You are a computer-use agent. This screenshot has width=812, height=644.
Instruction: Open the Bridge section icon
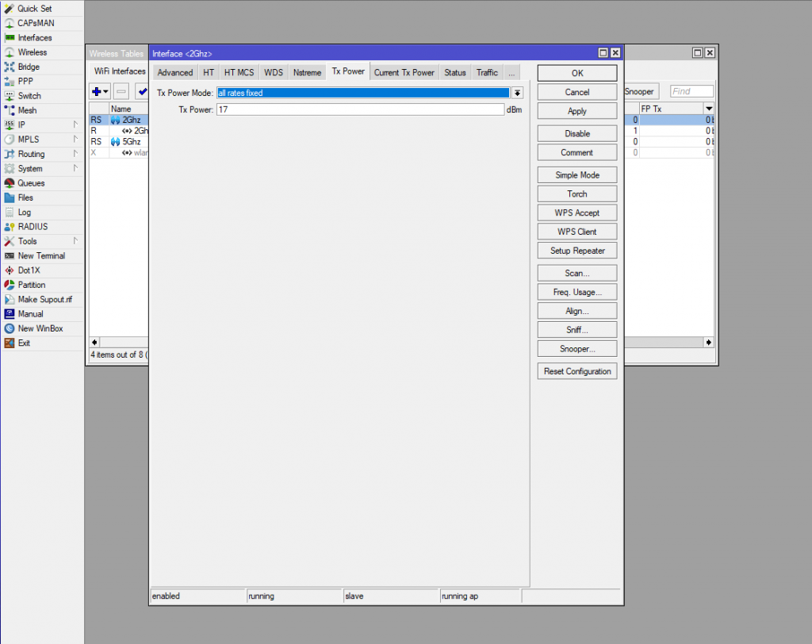click(10, 67)
